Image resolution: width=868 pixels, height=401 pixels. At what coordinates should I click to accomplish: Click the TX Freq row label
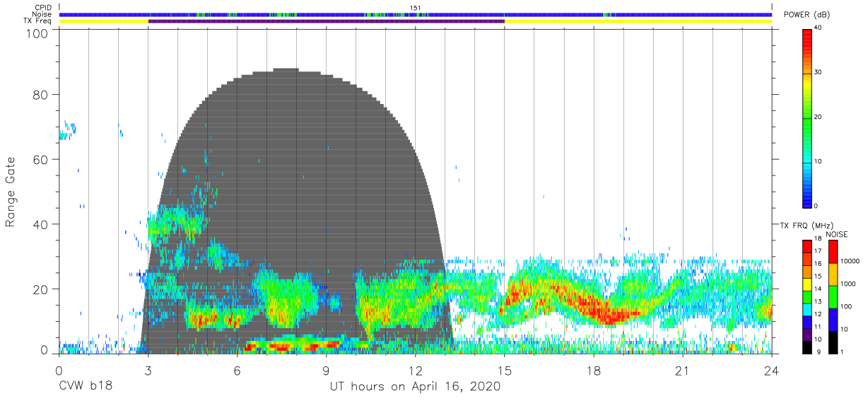coord(37,21)
